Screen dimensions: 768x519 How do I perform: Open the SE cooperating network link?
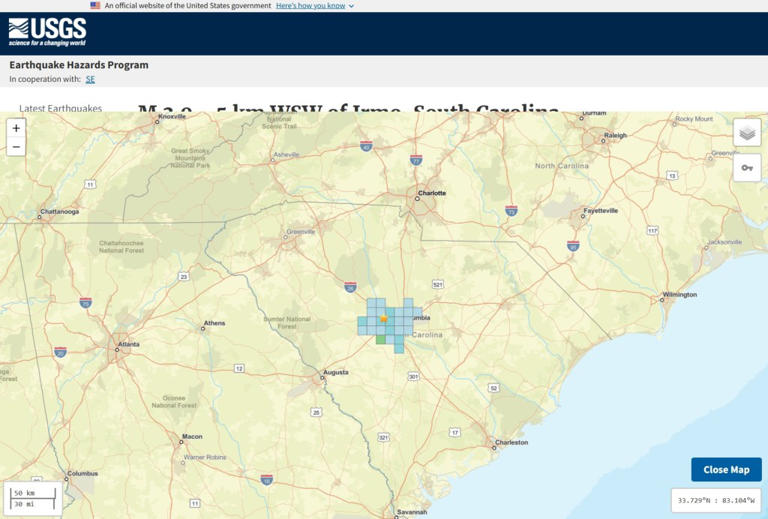[x=90, y=79]
